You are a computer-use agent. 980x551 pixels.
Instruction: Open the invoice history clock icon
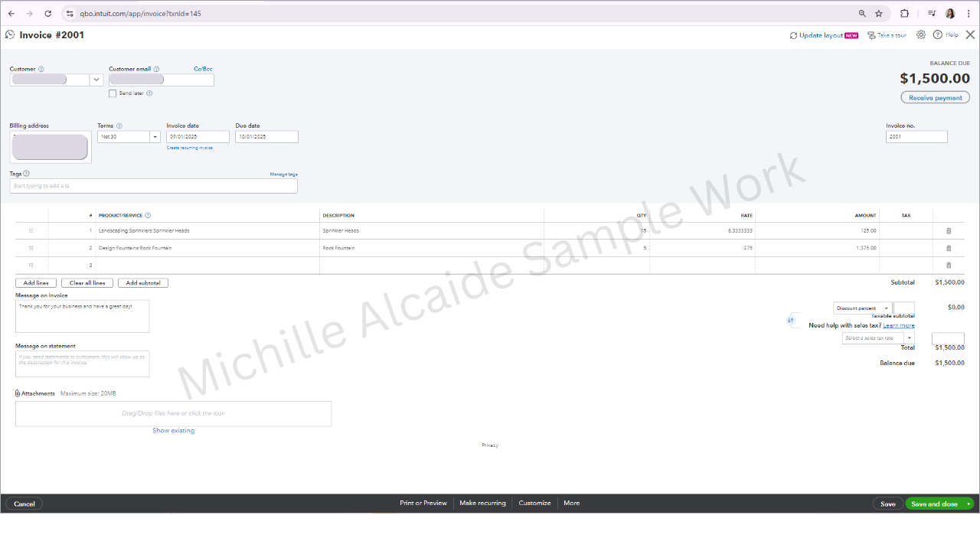click(10, 34)
